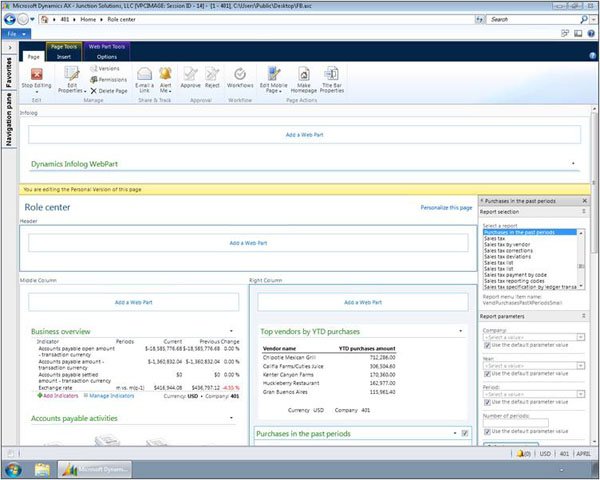The image size is (600, 480).
Task: Click the E-mail a Link icon
Action: tap(145, 73)
